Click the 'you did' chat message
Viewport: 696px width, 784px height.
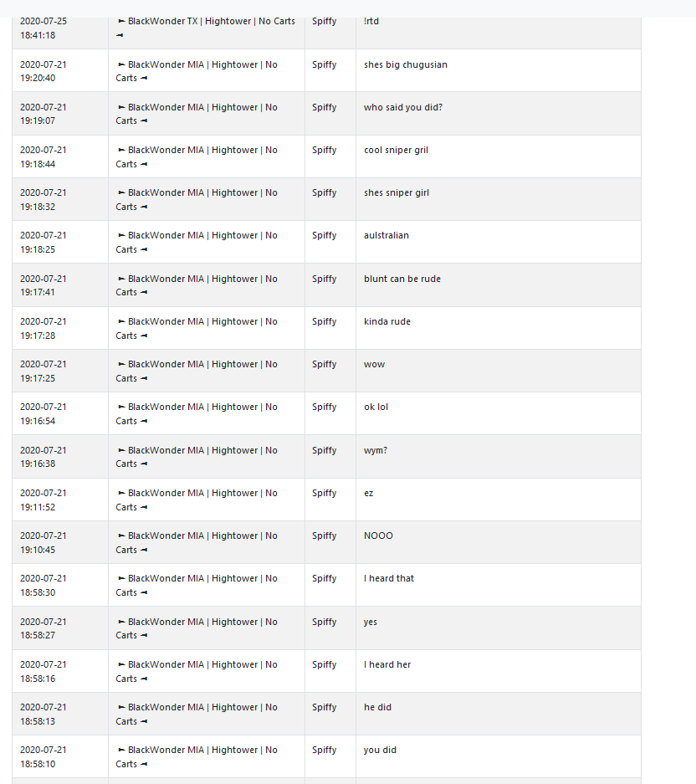380,750
